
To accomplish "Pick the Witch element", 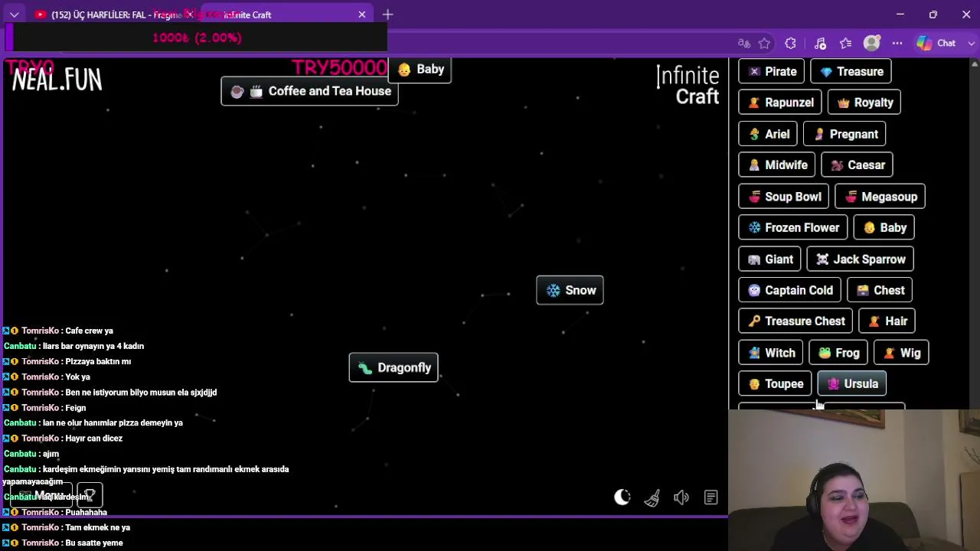I will (x=771, y=353).
